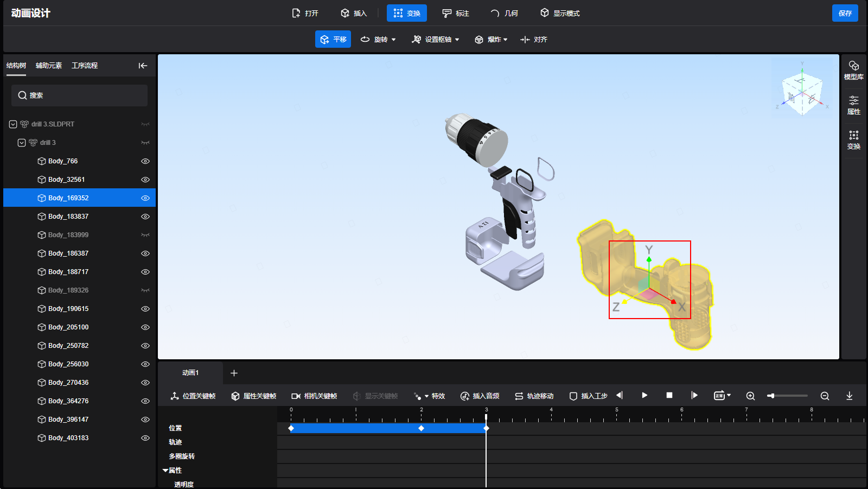The height and width of the screenshot is (489, 868).
Task: Collapse the drill 3 tree node
Action: point(22,143)
